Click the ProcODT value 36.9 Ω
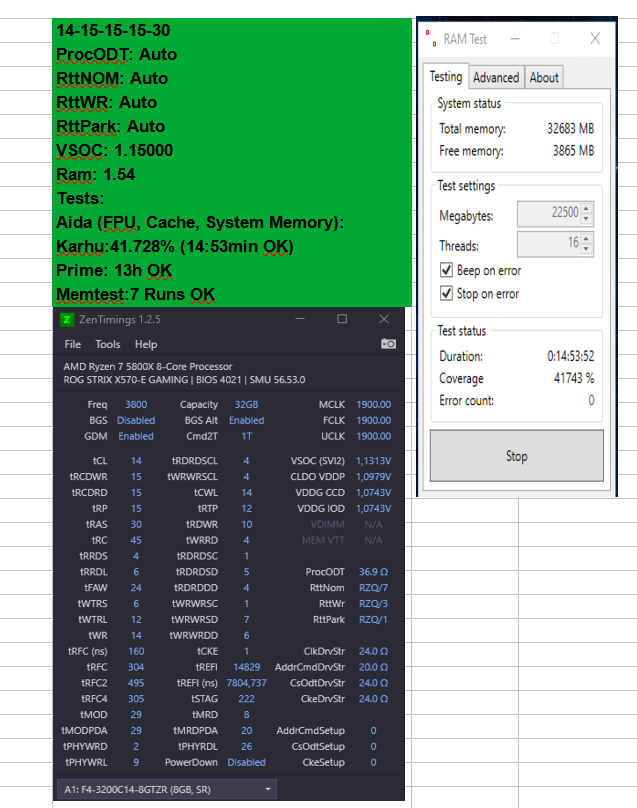 [x=374, y=572]
